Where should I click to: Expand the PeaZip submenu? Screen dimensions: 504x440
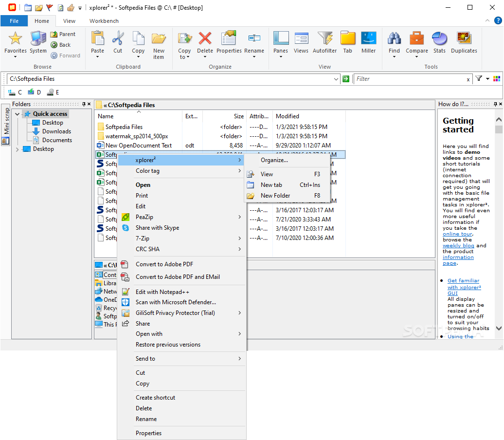239,217
